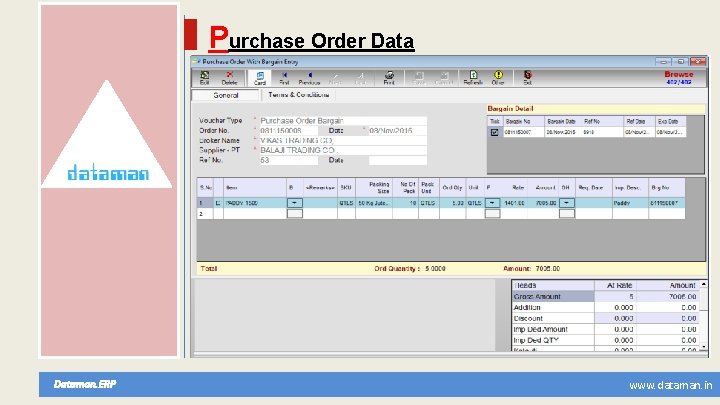Click the www.dataman.in footer link

point(670,385)
